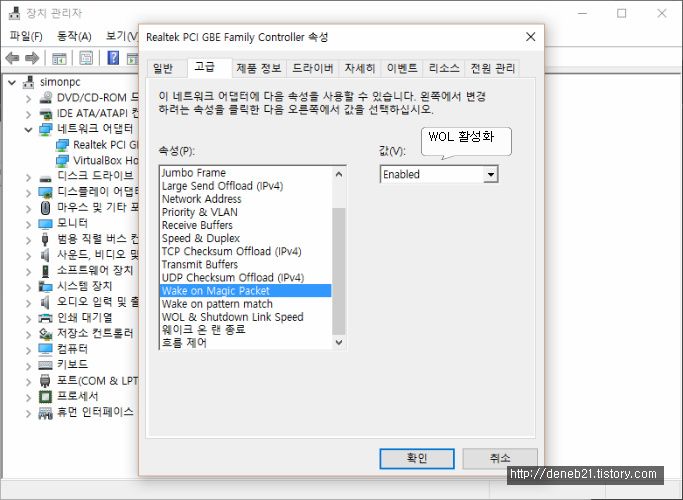Switch to the 드라이버 tab
This screenshot has width=683, height=500.
pyautogui.click(x=313, y=68)
